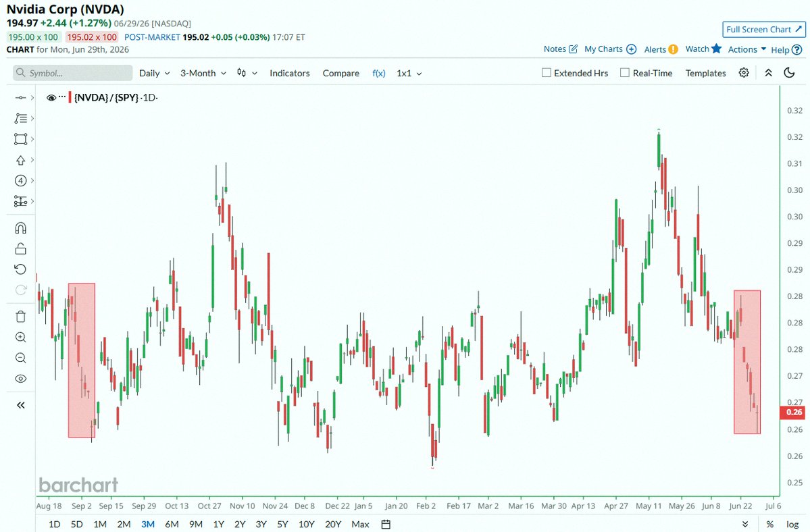The width and height of the screenshot is (810, 532).
Task: Select the 6M time range
Action: point(172,525)
